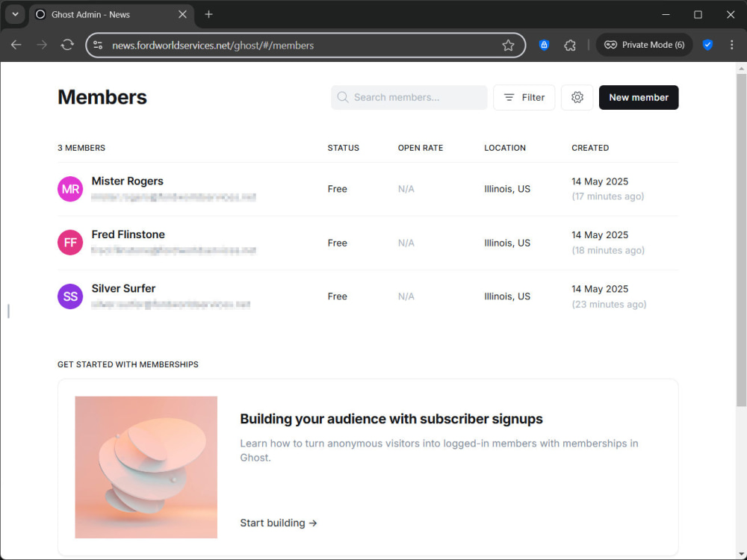This screenshot has height=560, width=747.
Task: Expand the tab search dropdown
Action: pos(15,14)
